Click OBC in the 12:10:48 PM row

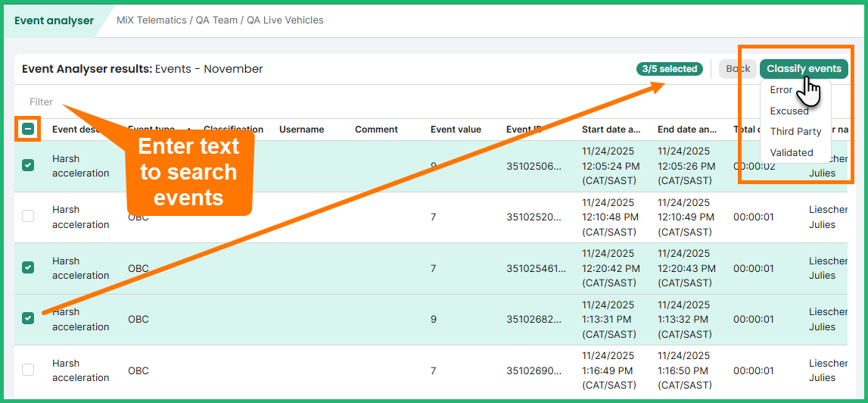click(138, 217)
